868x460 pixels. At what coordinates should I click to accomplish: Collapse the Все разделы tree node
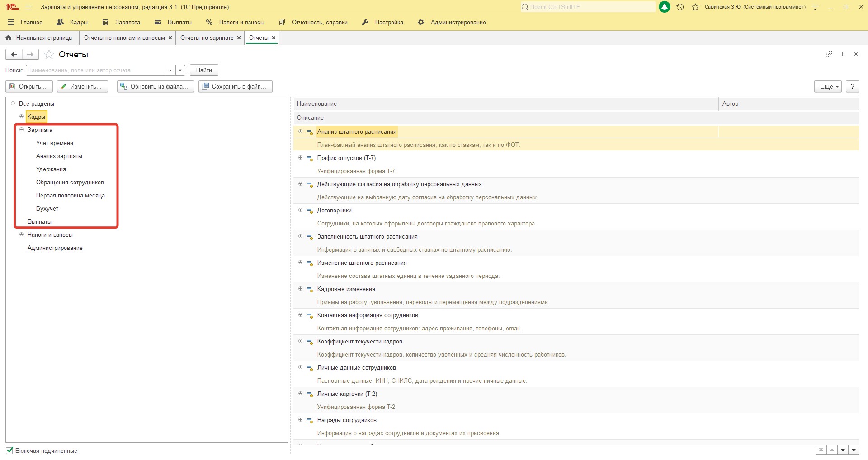tap(13, 103)
